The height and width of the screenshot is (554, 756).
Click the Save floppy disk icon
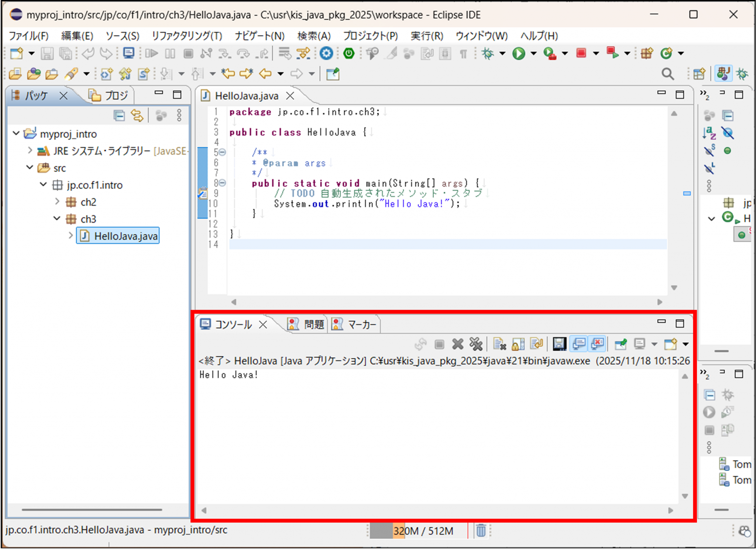pos(47,53)
